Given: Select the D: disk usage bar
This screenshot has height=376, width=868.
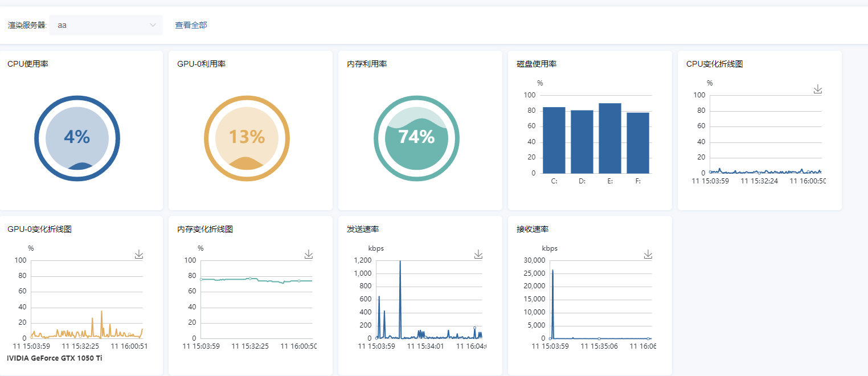Looking at the screenshot, I should click(x=582, y=142).
